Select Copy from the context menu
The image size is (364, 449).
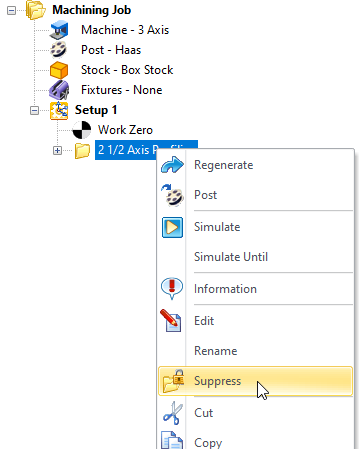[x=208, y=443]
